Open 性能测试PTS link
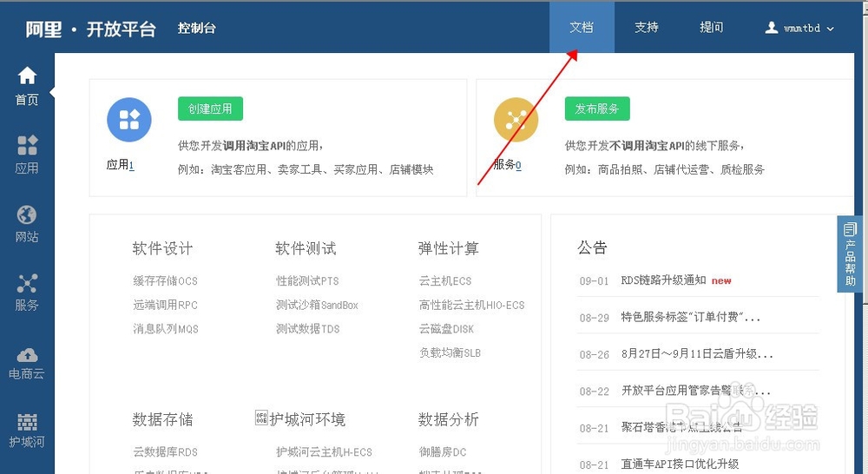868x474 pixels. coord(307,280)
